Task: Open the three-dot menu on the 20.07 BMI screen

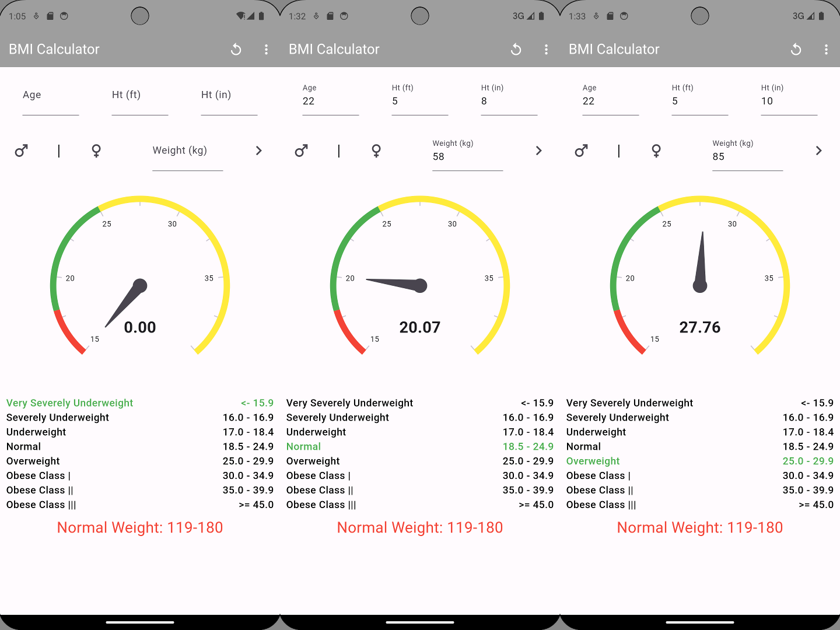Action: [546, 50]
